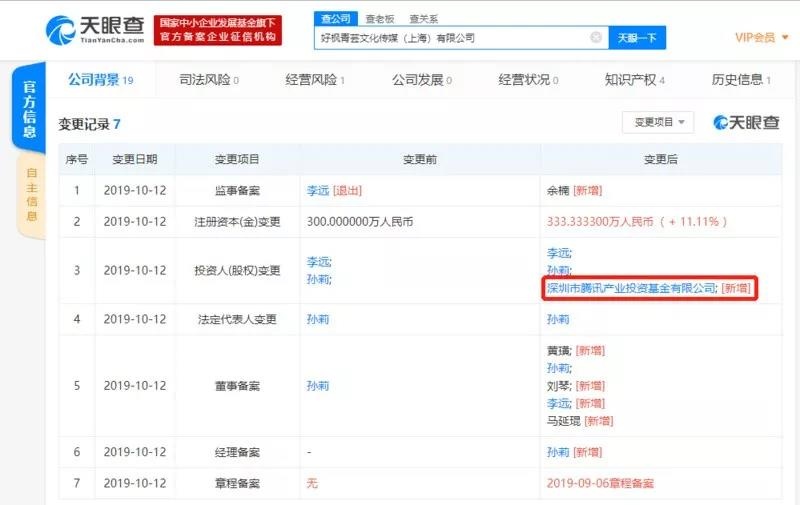This screenshot has width=800, height=505.
Task: Select the 官方信息 side tab
Action: [x=30, y=109]
